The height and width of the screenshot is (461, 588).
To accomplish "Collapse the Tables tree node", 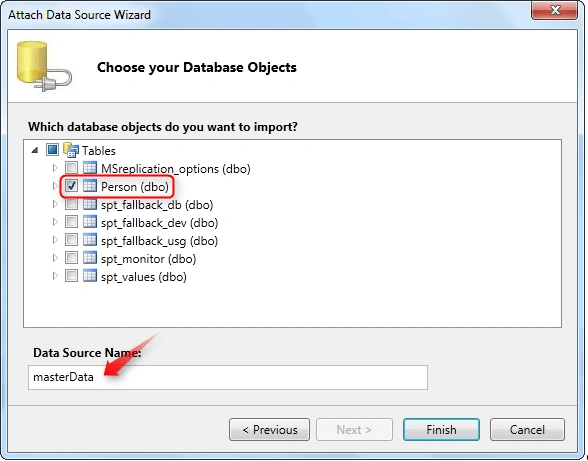I will [35, 150].
